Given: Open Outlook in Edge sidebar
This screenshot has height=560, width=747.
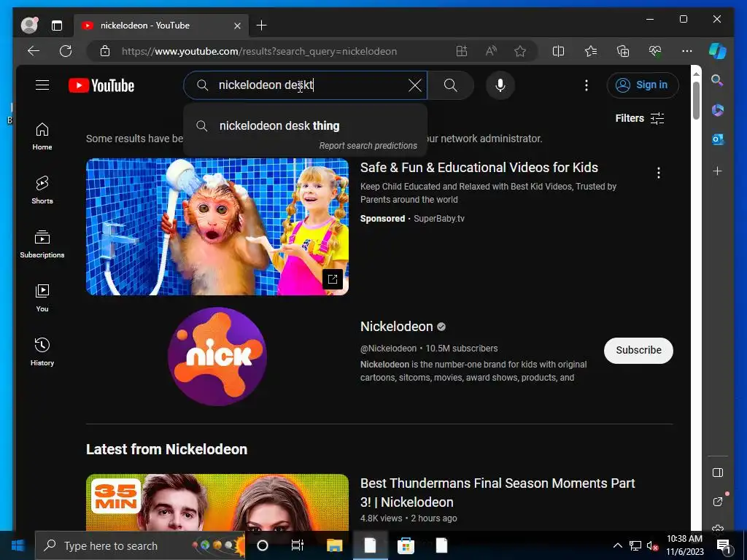Looking at the screenshot, I should tap(718, 139).
